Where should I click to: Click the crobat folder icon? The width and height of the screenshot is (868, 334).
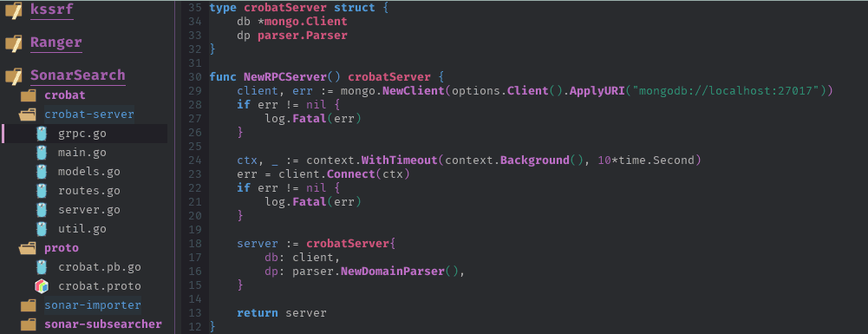[x=29, y=95]
